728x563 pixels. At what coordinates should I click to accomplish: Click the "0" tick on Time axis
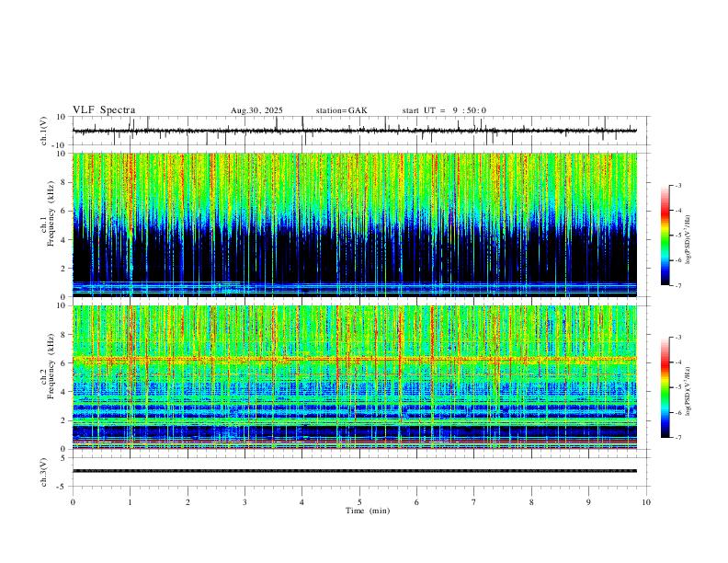pyautogui.click(x=73, y=502)
